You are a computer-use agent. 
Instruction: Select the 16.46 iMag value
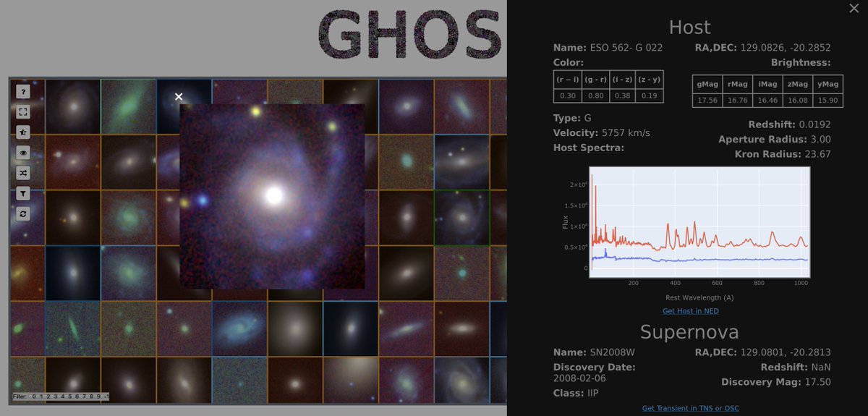tap(766, 101)
